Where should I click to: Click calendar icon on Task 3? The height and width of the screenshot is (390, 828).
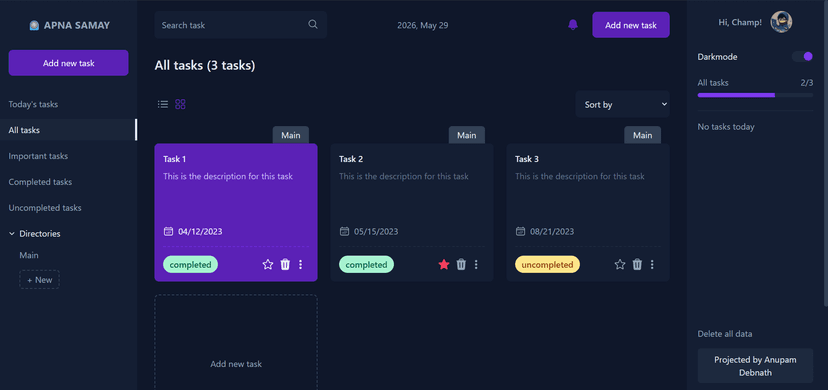(520, 231)
